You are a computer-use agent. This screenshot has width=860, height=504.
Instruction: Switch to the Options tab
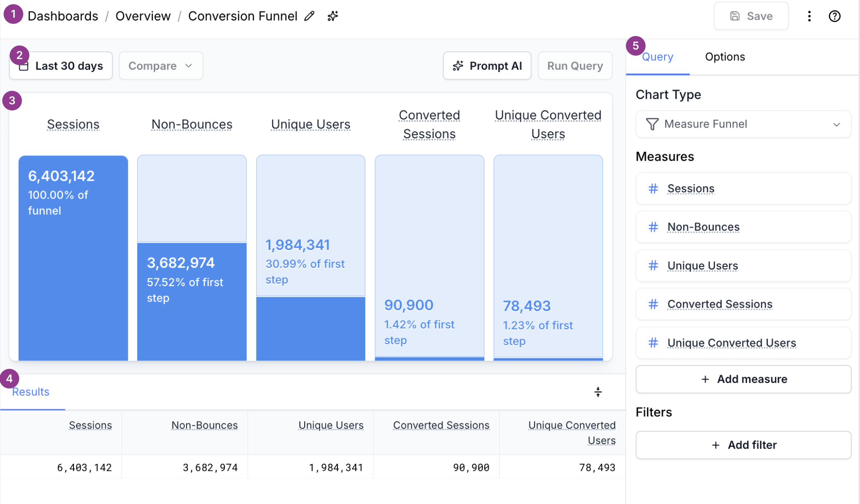click(x=725, y=57)
